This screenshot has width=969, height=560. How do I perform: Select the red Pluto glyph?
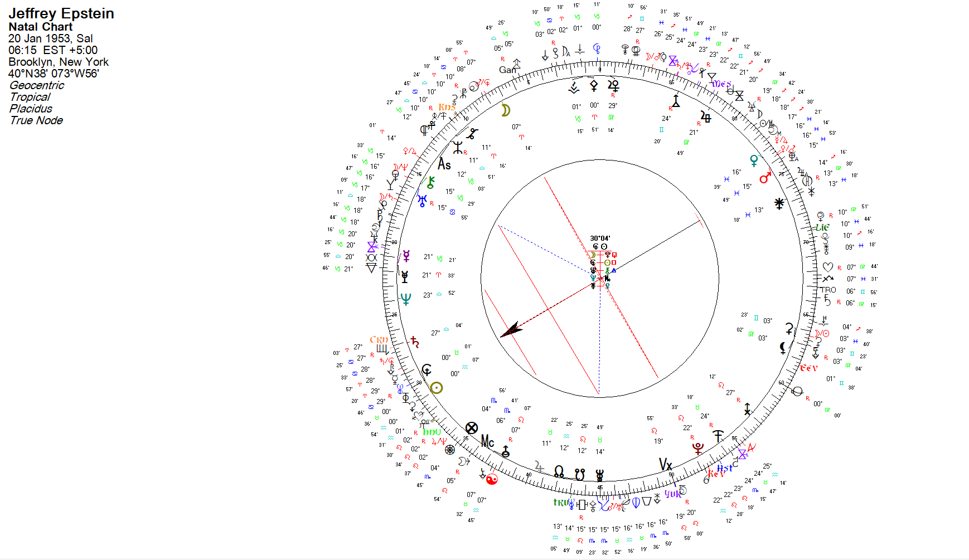[x=697, y=449]
